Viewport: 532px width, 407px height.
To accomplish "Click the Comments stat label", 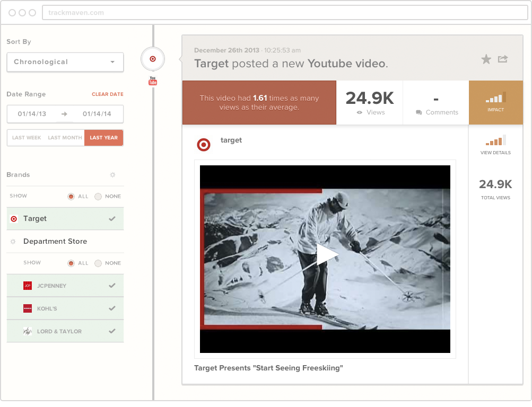I will (442, 112).
